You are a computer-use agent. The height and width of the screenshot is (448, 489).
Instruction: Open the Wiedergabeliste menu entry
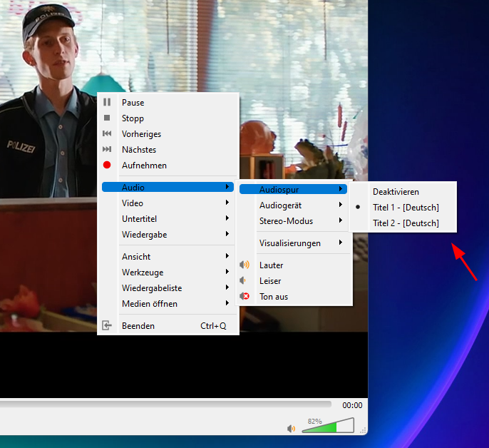(168, 288)
